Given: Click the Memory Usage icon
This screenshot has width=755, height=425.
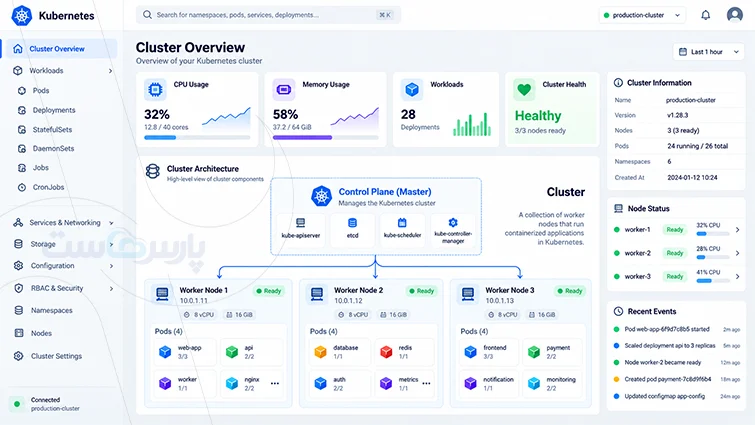Looking at the screenshot, I should 284,90.
